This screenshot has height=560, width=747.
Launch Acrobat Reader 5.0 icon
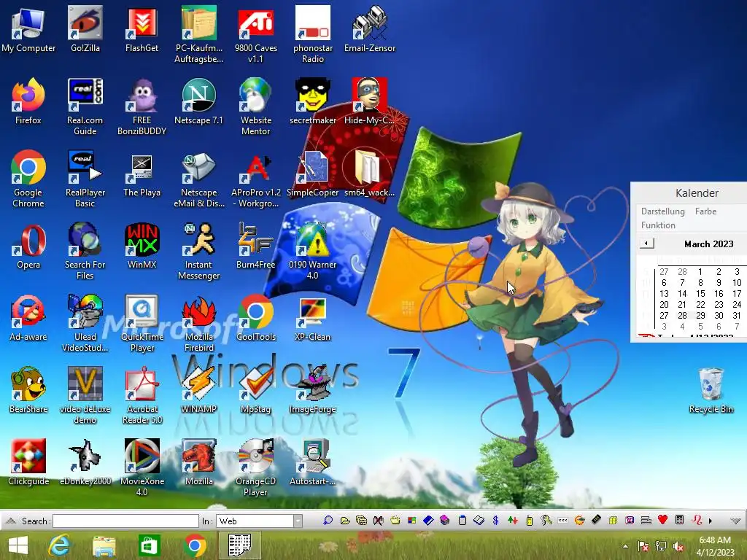(x=142, y=395)
